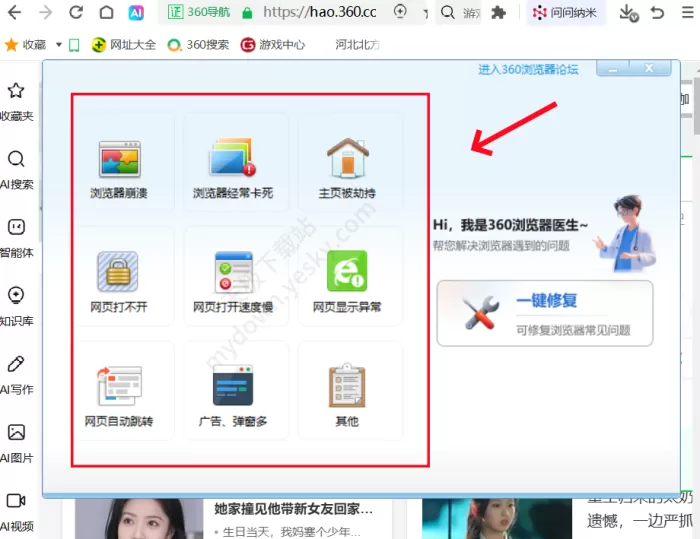Click the page-add icon in address bar

click(400, 11)
